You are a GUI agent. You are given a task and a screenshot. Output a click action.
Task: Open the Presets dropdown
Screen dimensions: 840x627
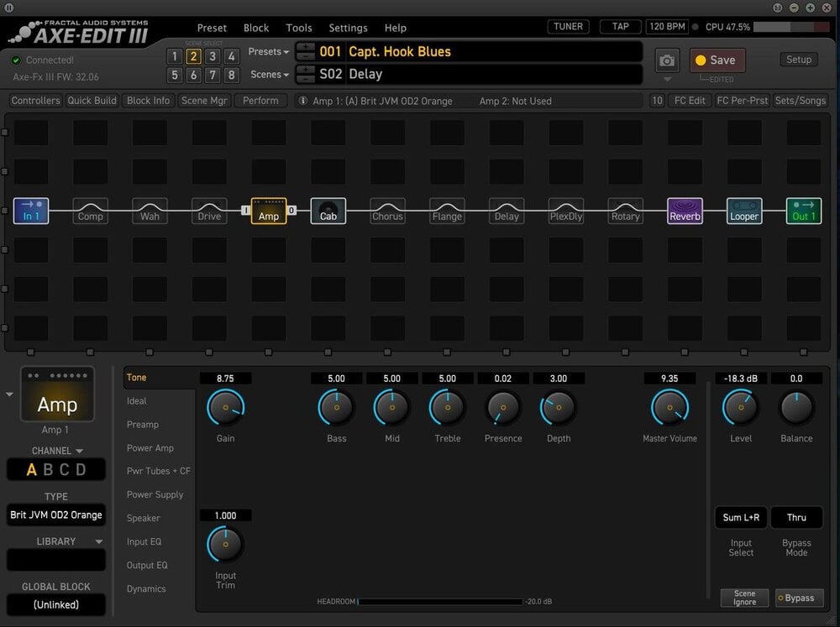[269, 52]
